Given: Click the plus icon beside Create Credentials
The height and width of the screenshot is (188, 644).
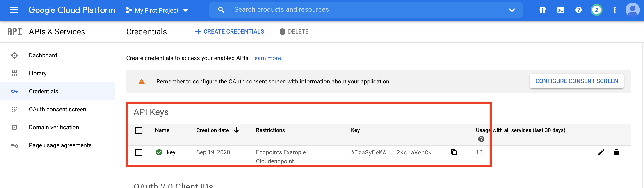Looking at the screenshot, I should (x=198, y=31).
